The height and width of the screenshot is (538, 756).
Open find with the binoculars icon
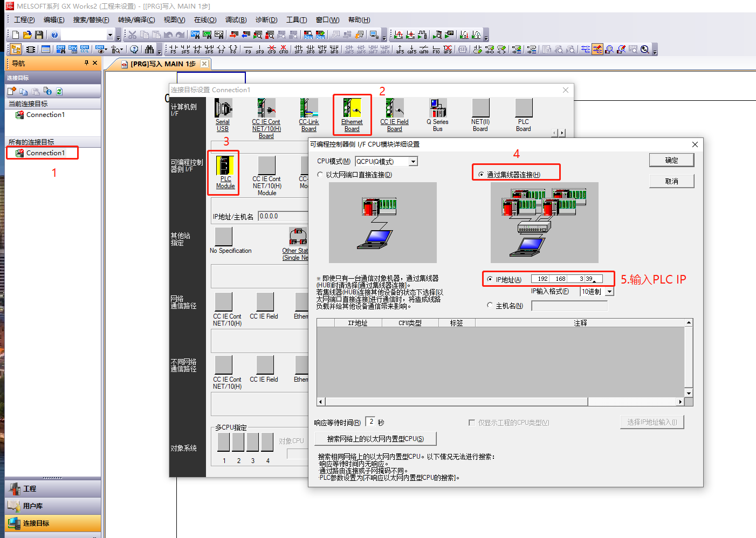point(149,50)
